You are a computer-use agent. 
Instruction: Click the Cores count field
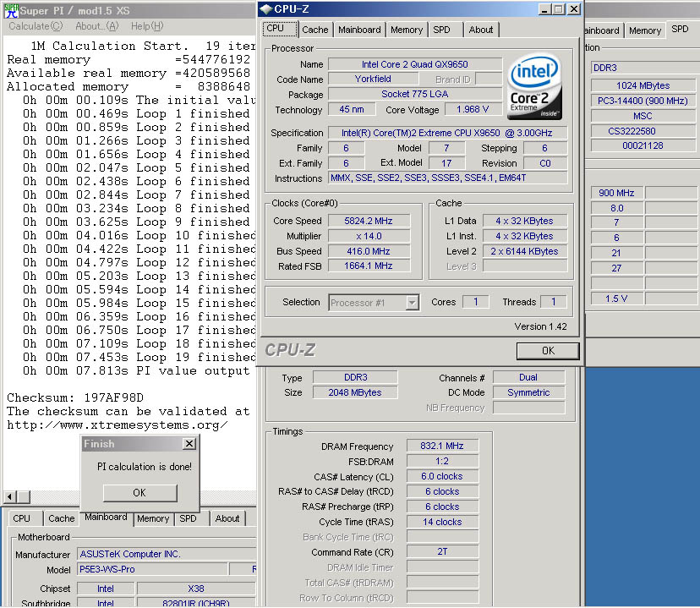click(x=475, y=302)
